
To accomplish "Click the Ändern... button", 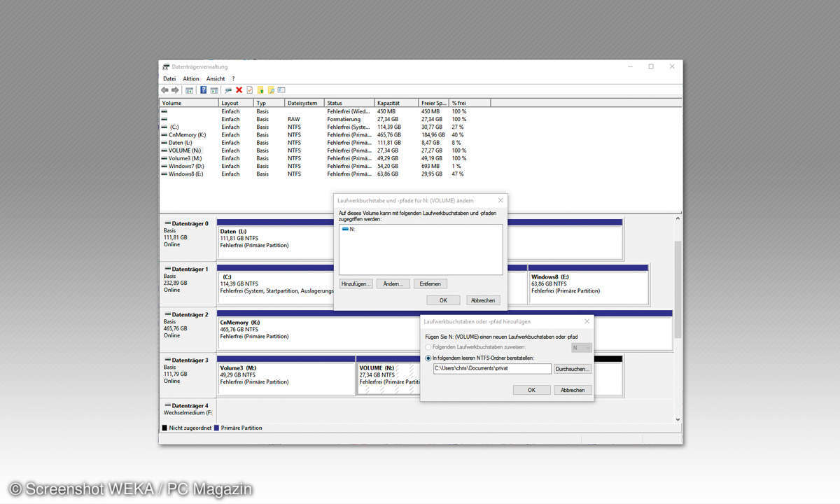I will tap(393, 283).
